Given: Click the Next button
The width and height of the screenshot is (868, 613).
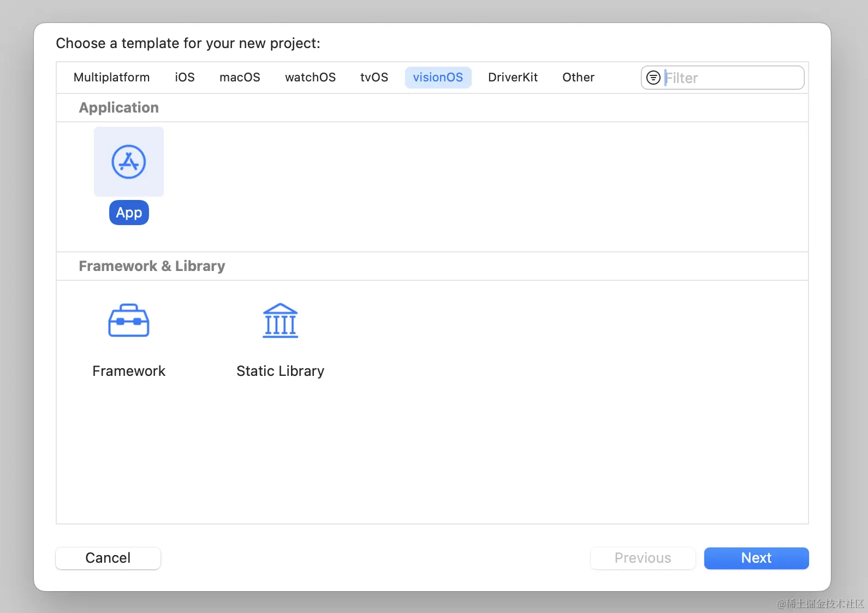Looking at the screenshot, I should (x=756, y=558).
